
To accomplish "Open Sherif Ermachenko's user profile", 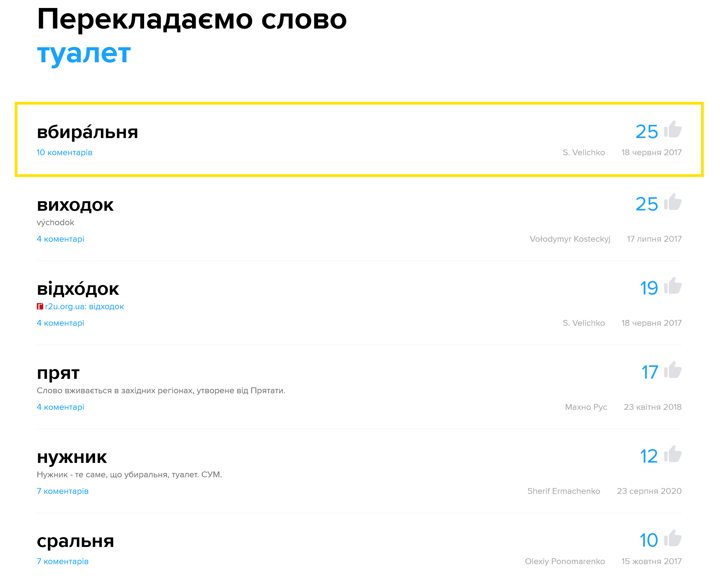I will coord(564,491).
